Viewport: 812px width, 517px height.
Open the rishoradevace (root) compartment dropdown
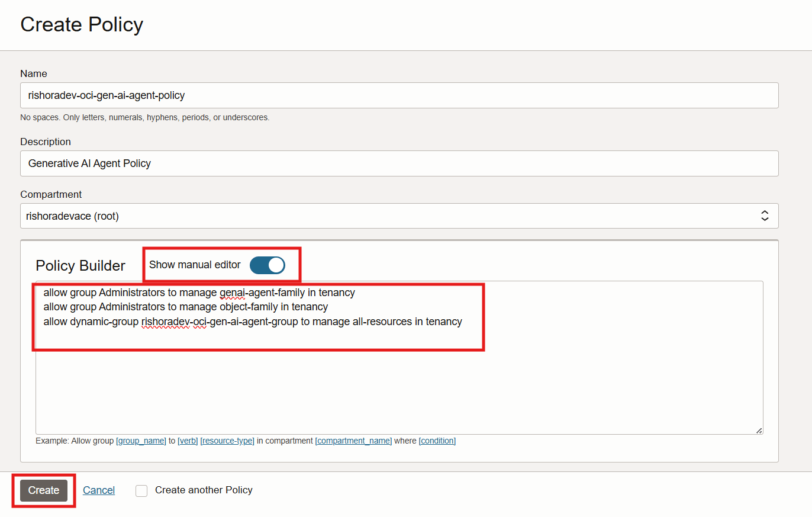[x=391, y=216]
